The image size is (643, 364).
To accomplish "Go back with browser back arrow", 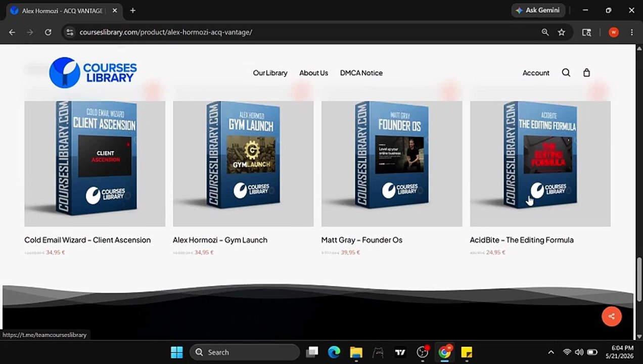I will pyautogui.click(x=12, y=32).
